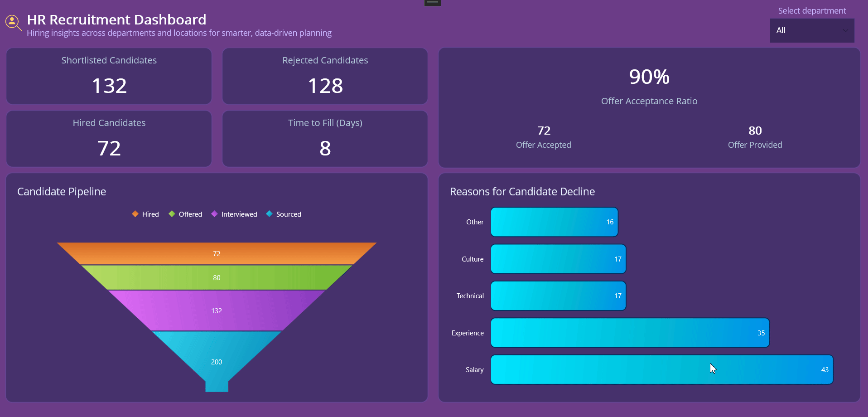Click the orange diamond icon for Hired

point(135,214)
